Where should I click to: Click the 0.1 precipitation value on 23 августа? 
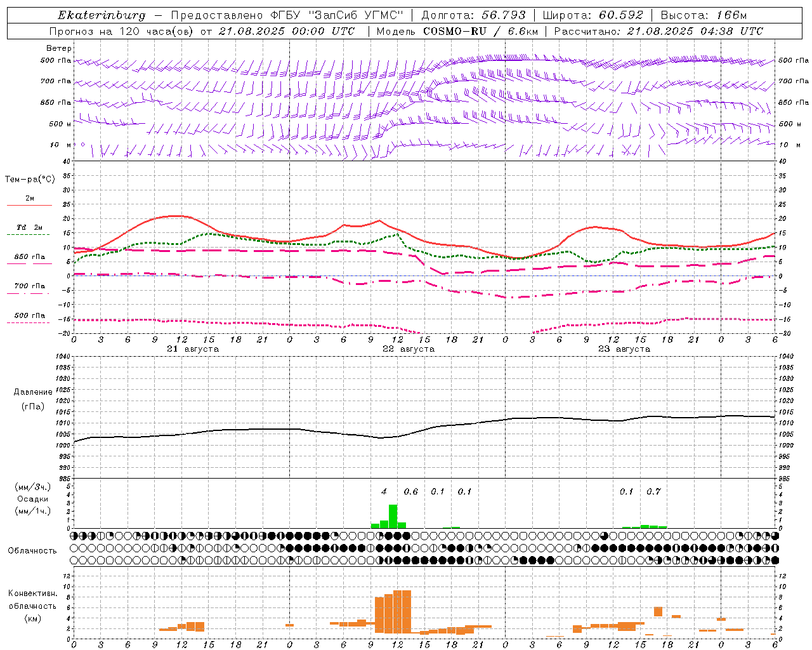coord(627,491)
